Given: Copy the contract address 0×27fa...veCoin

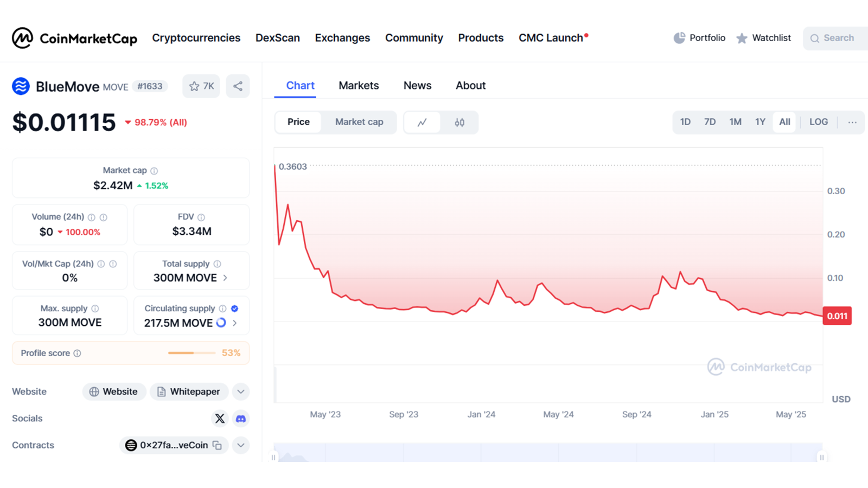Looking at the screenshot, I should click(217, 445).
